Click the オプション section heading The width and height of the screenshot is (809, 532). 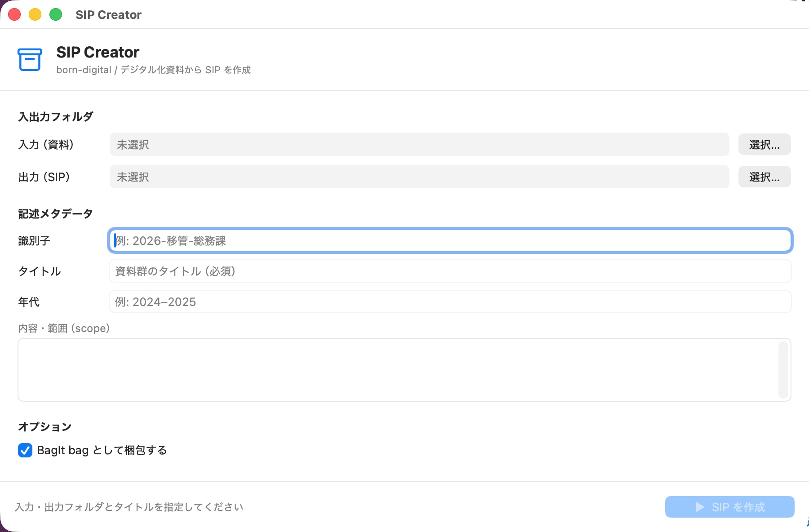[45, 427]
